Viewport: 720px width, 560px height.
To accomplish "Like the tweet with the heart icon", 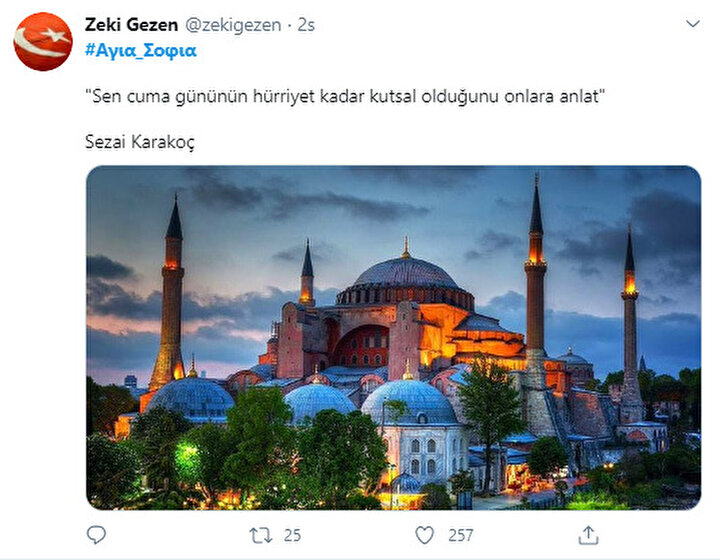I will tap(424, 535).
